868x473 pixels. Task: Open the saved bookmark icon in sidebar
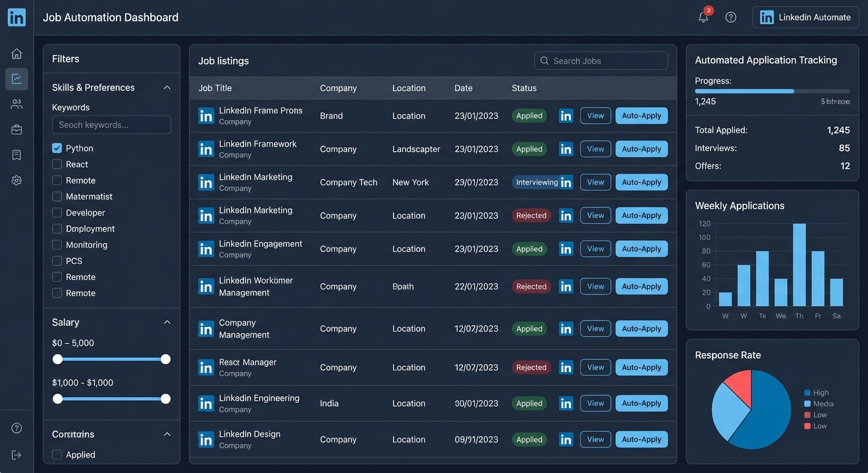point(17,155)
